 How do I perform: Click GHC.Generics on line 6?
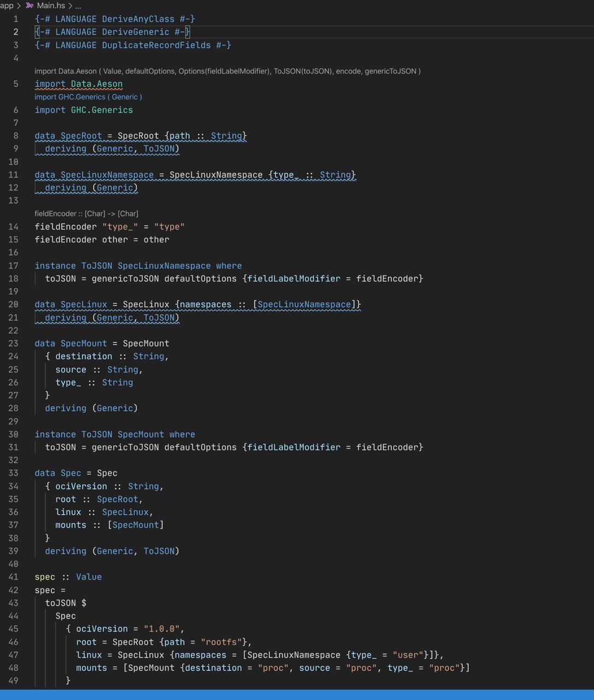coord(102,110)
